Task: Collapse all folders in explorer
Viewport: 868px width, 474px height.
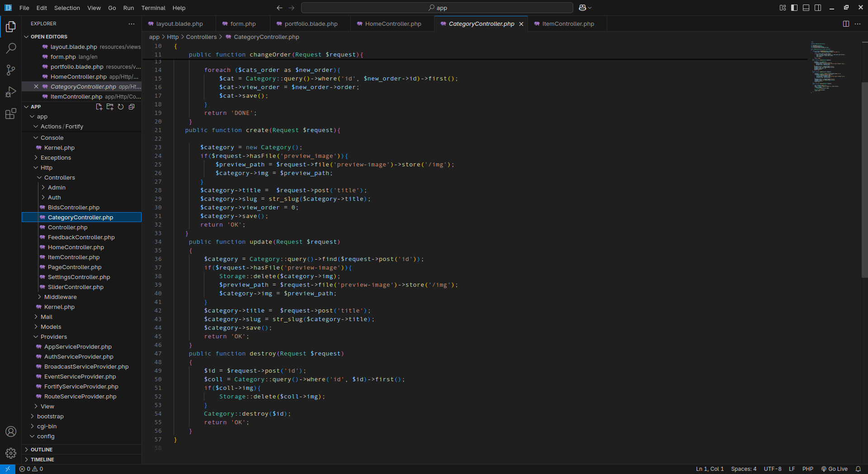Action: click(132, 107)
